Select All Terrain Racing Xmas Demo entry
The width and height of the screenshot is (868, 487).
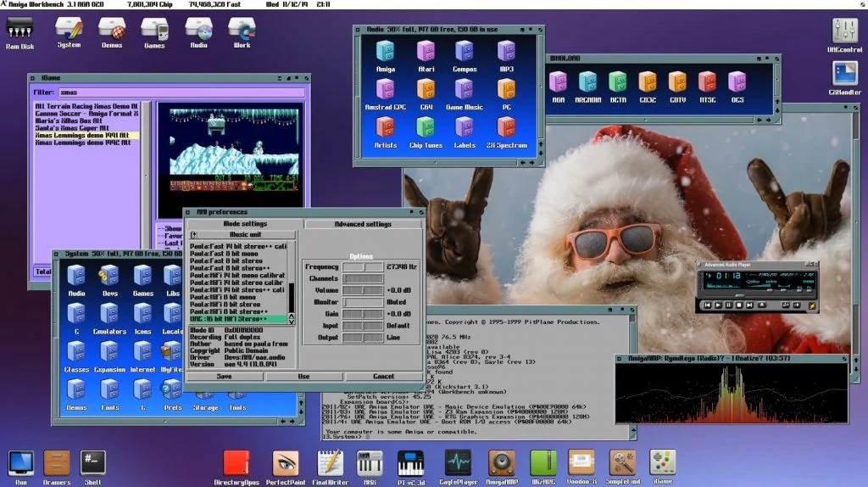coord(86,106)
